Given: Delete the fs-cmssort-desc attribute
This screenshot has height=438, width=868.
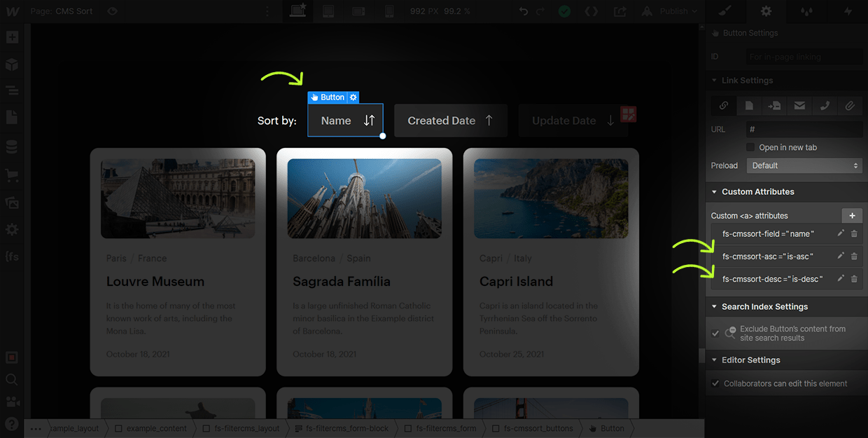Looking at the screenshot, I should pyautogui.click(x=854, y=279).
